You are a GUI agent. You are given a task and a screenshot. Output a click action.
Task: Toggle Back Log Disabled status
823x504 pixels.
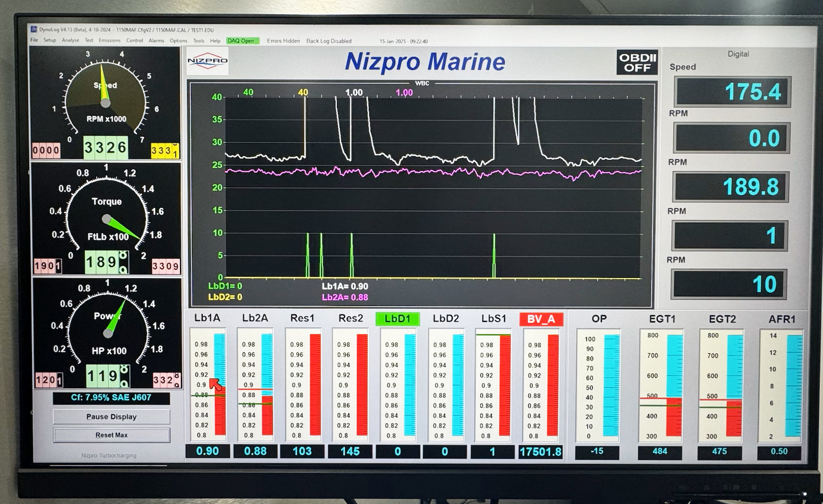pyautogui.click(x=329, y=41)
